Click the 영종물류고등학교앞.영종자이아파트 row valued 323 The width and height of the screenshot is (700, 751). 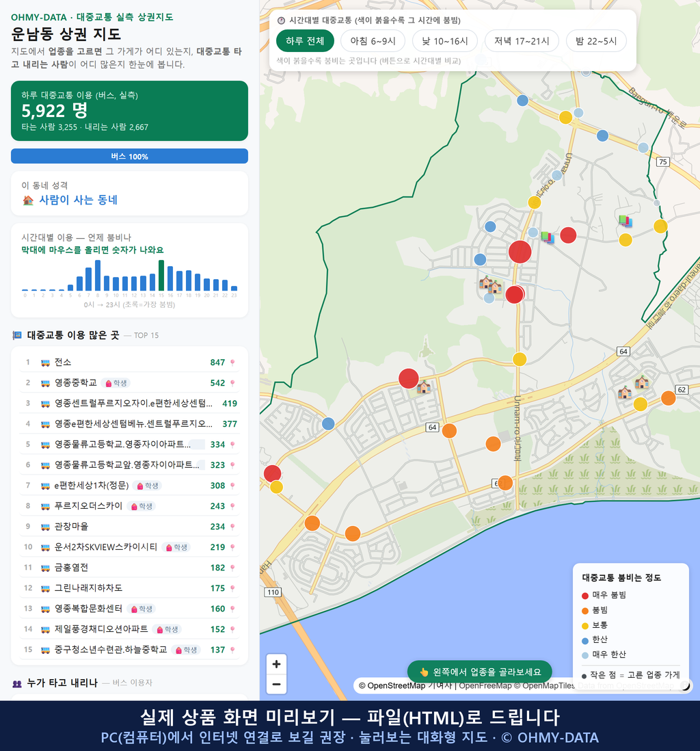(x=129, y=465)
